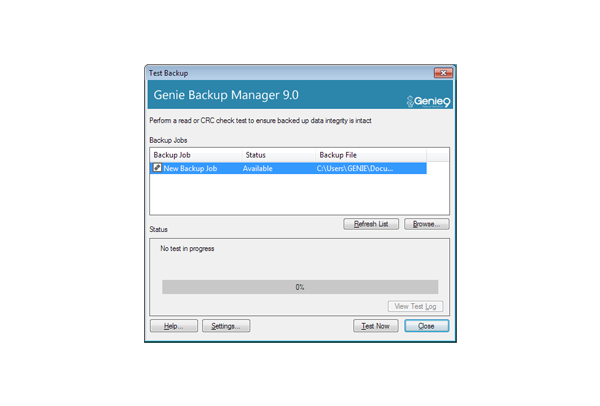Sort by the Backup File column header
Screen dimensions: 600x406
click(x=371, y=155)
